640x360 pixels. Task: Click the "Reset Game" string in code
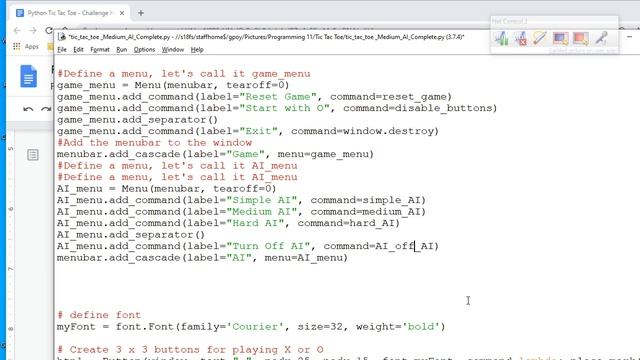pyautogui.click(x=278, y=97)
